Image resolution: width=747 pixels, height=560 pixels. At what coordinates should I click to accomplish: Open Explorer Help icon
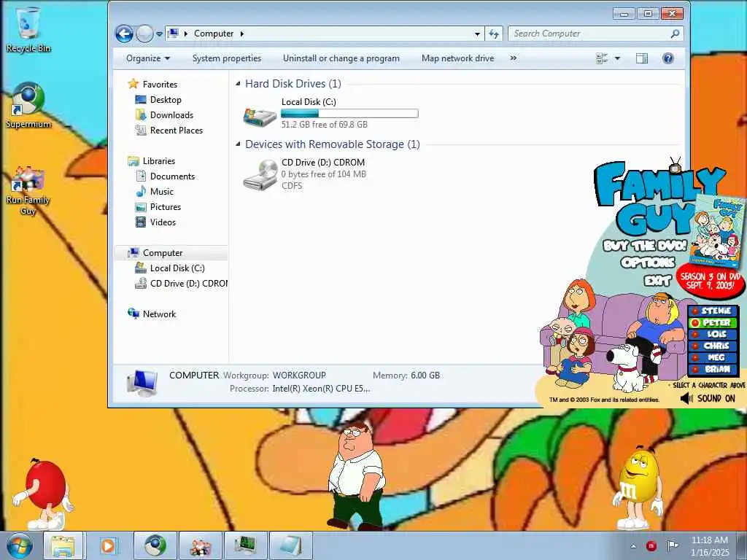(668, 58)
